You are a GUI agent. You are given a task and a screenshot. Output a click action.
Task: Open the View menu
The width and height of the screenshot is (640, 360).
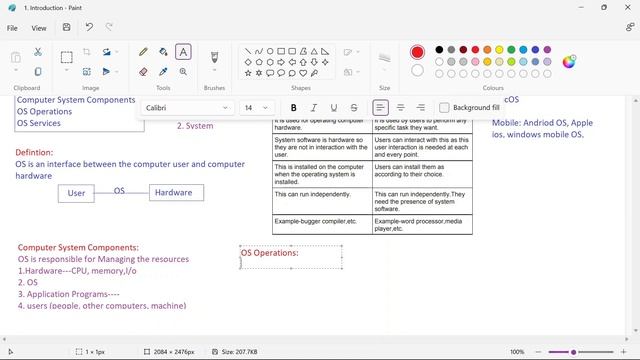tap(39, 28)
